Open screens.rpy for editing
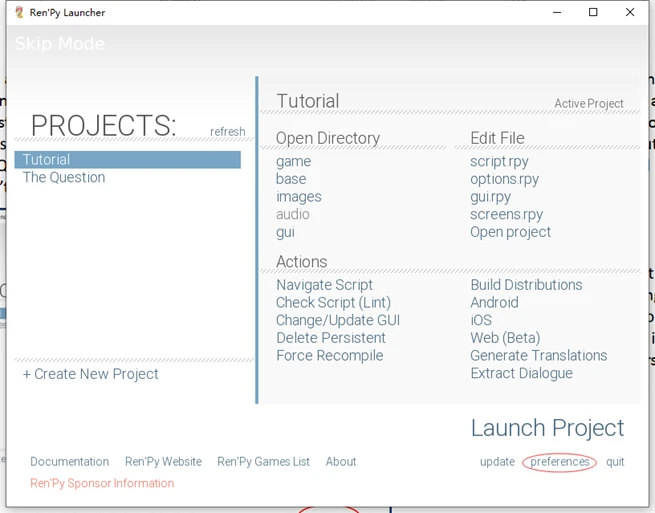 point(506,214)
